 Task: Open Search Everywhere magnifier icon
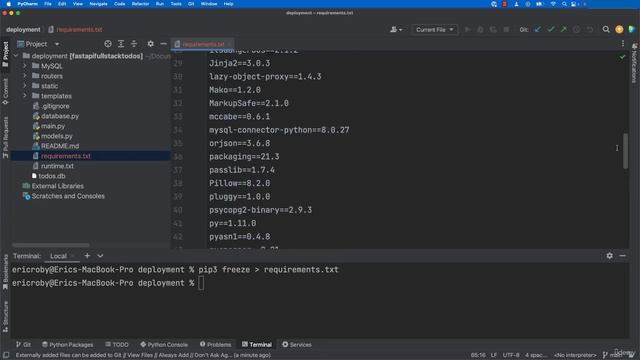[x=606, y=29]
